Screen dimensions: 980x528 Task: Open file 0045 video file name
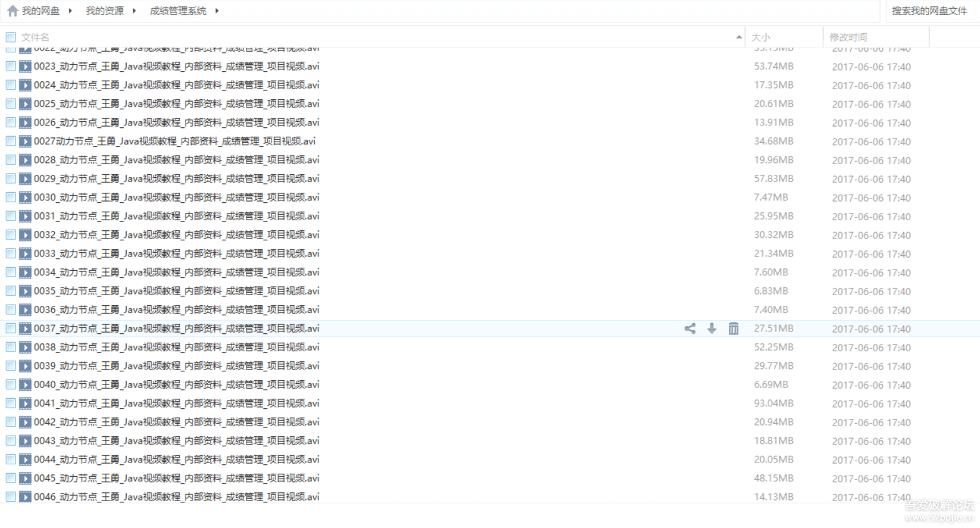tap(177, 478)
